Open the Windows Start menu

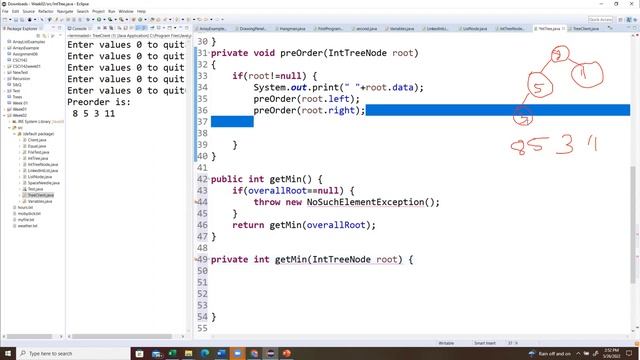8,353
